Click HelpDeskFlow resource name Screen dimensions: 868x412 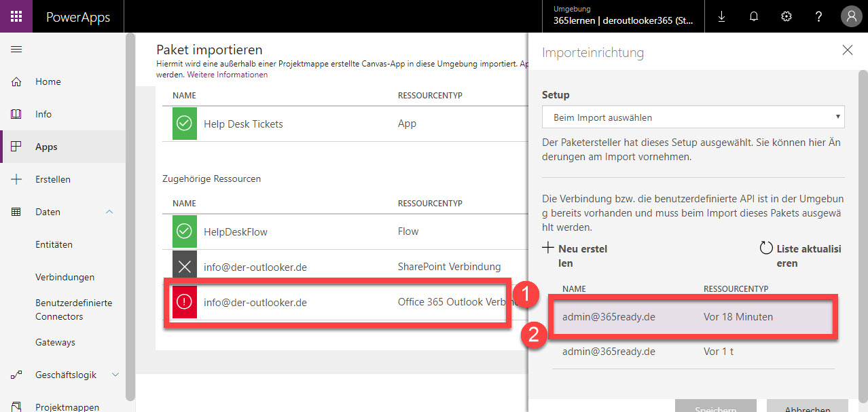coord(236,231)
